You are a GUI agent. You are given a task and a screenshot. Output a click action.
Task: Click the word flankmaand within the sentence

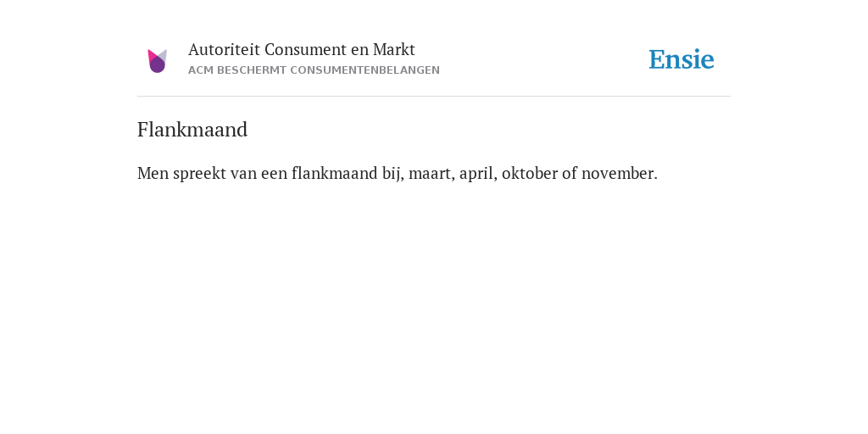pos(334,173)
